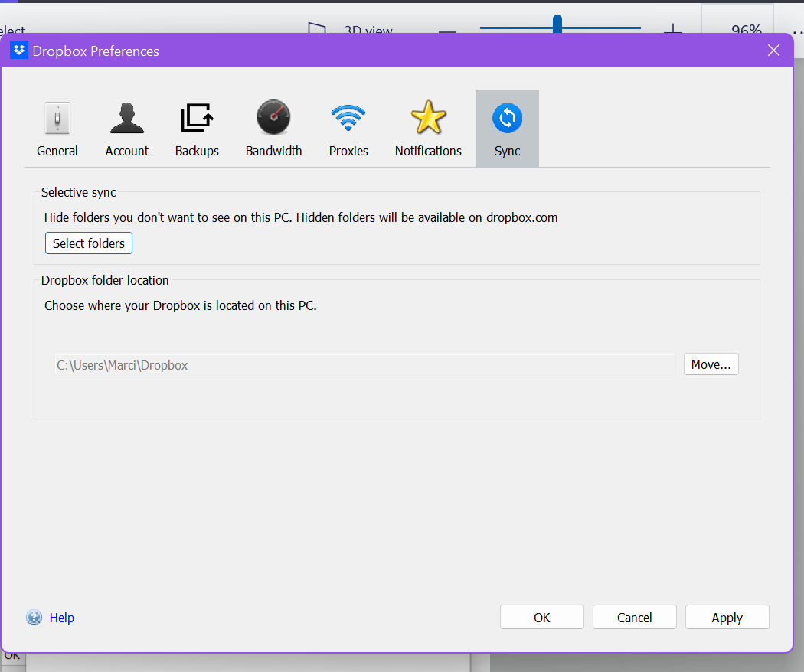View Bandwidth settings
Image resolution: width=804 pixels, height=672 pixels.
tap(273, 128)
